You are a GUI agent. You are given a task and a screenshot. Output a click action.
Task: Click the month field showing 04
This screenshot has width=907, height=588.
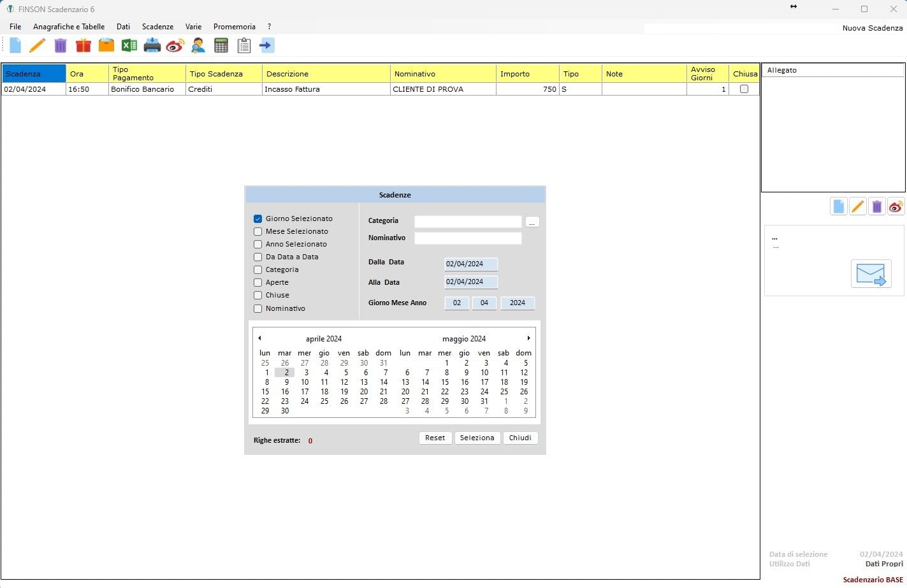[484, 303]
